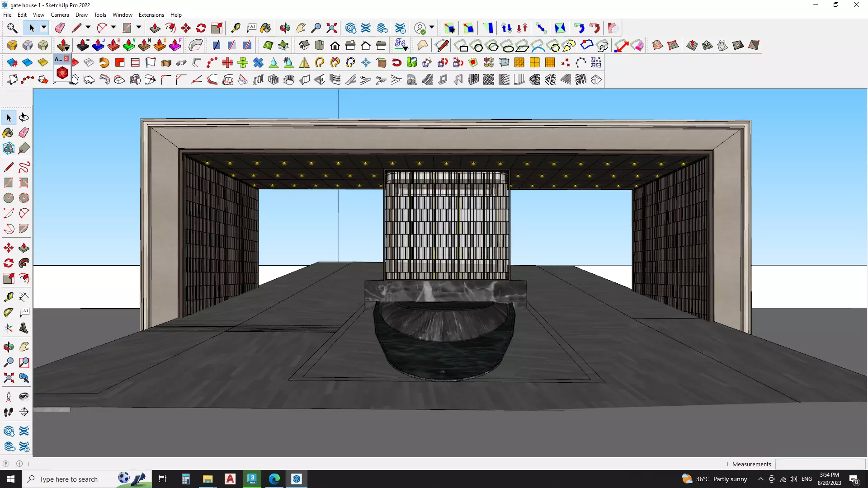The height and width of the screenshot is (488, 868).
Task: Select the Orbit tool in top toolbar
Action: click(285, 28)
